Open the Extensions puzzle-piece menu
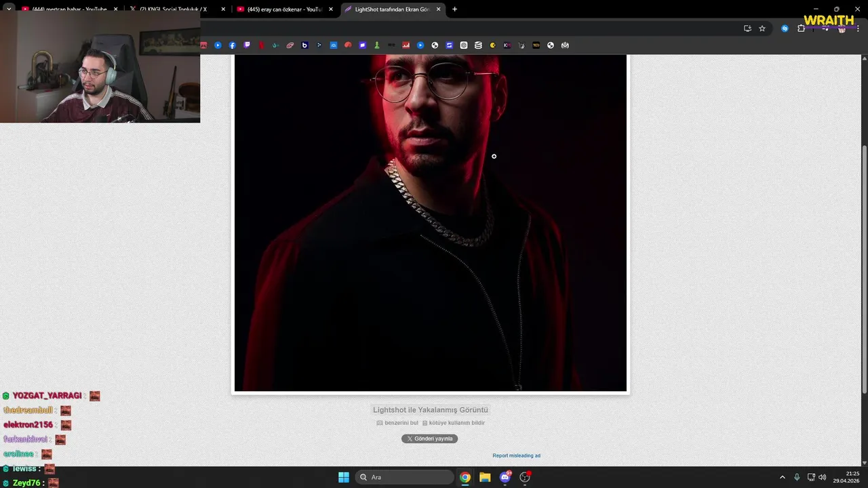 pyautogui.click(x=801, y=28)
